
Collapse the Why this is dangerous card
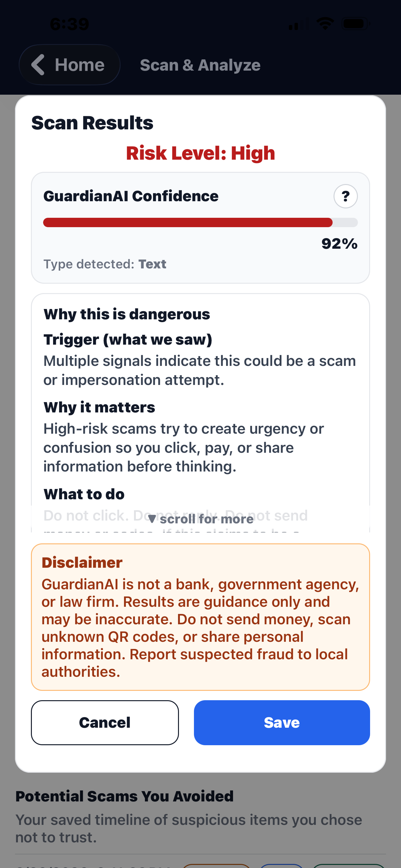click(x=126, y=313)
